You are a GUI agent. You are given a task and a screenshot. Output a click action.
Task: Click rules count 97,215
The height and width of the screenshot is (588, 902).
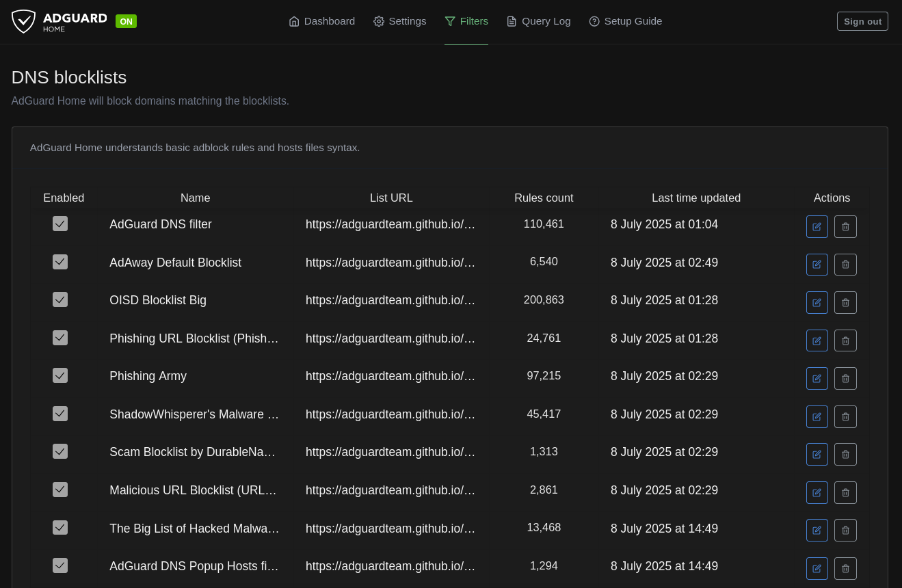tap(544, 375)
